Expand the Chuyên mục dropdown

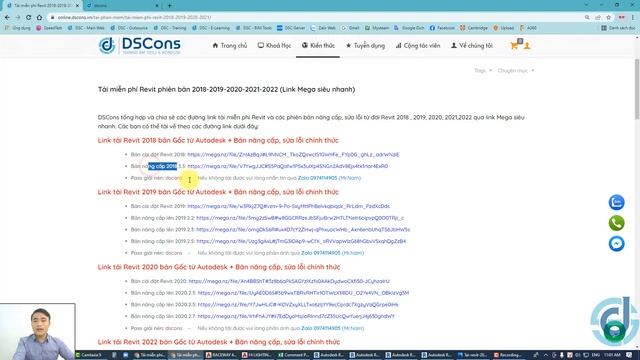(x=516, y=71)
